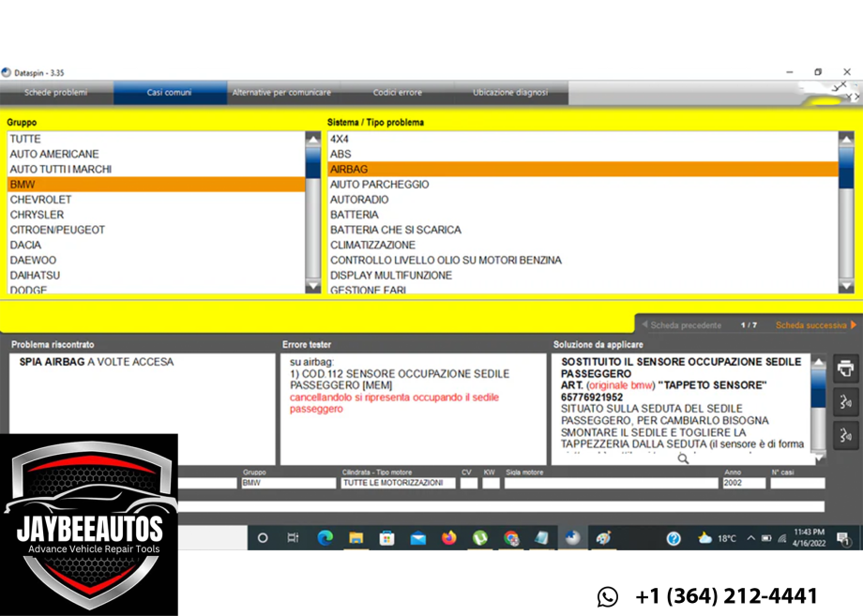
Task: Click the Dataspin icon in the taskbar
Action: (x=572, y=538)
